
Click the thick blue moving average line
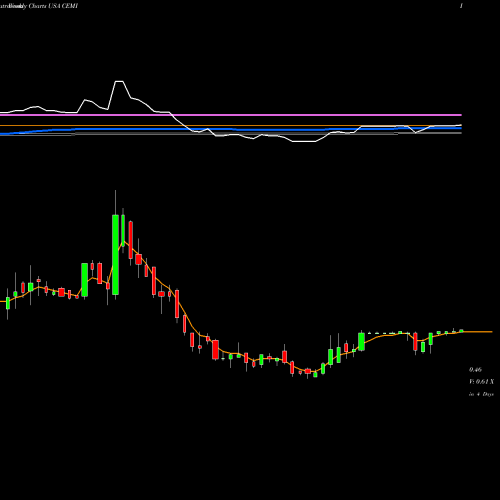point(231,129)
